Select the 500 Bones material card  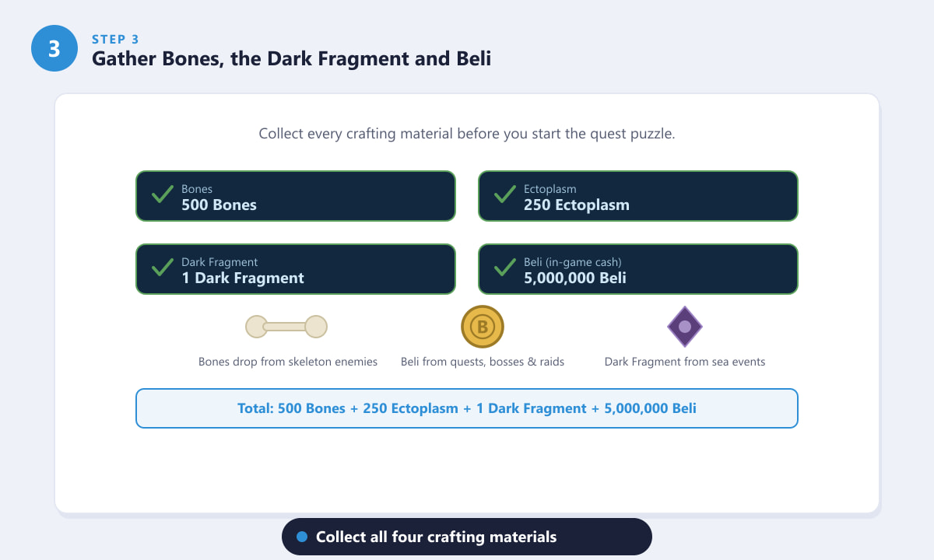point(296,196)
